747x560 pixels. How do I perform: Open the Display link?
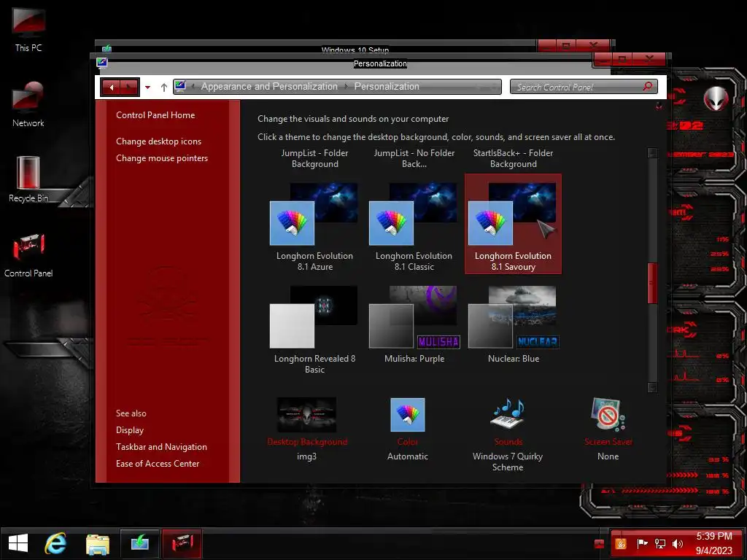(130, 430)
